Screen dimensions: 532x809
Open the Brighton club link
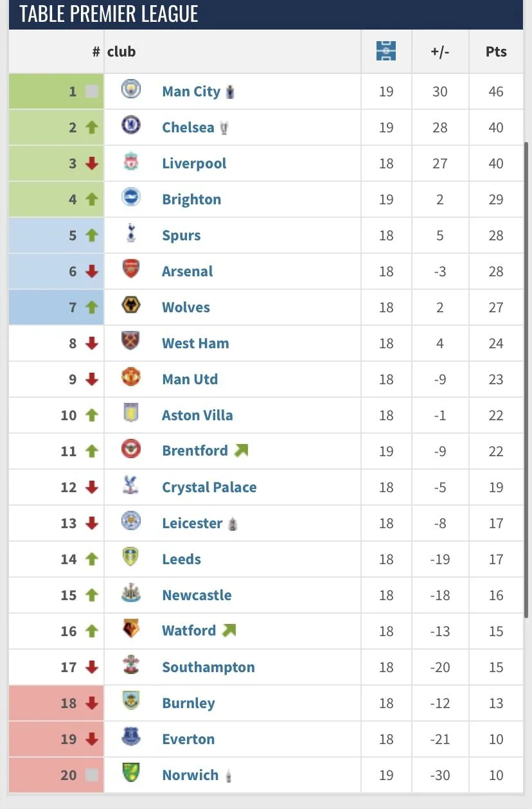(191, 199)
